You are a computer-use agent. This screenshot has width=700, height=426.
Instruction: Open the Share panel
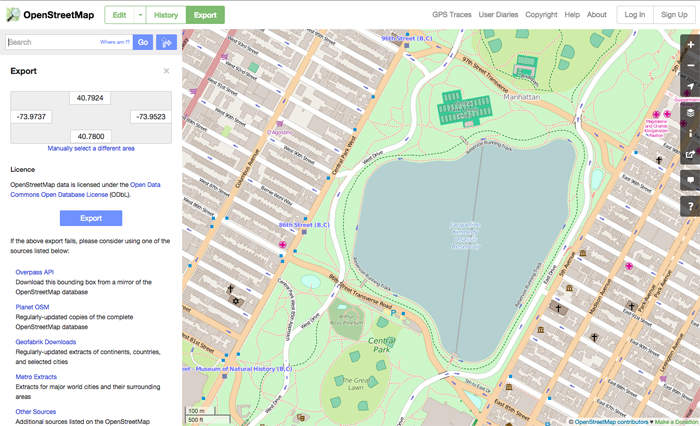point(690,154)
